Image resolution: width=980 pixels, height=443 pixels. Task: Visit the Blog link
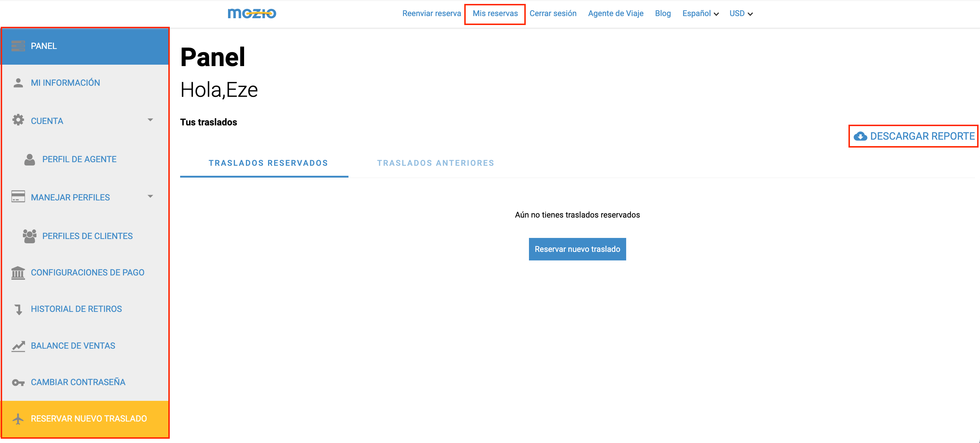coord(663,14)
